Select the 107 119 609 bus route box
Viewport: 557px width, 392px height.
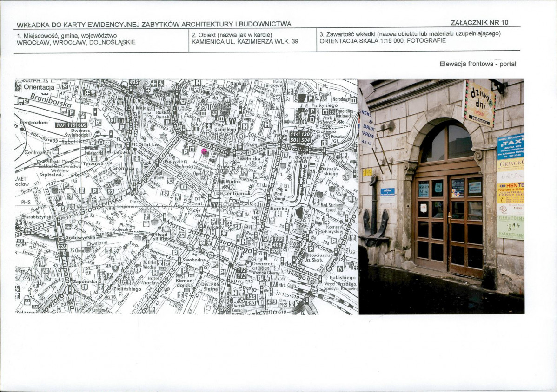tap(71, 125)
